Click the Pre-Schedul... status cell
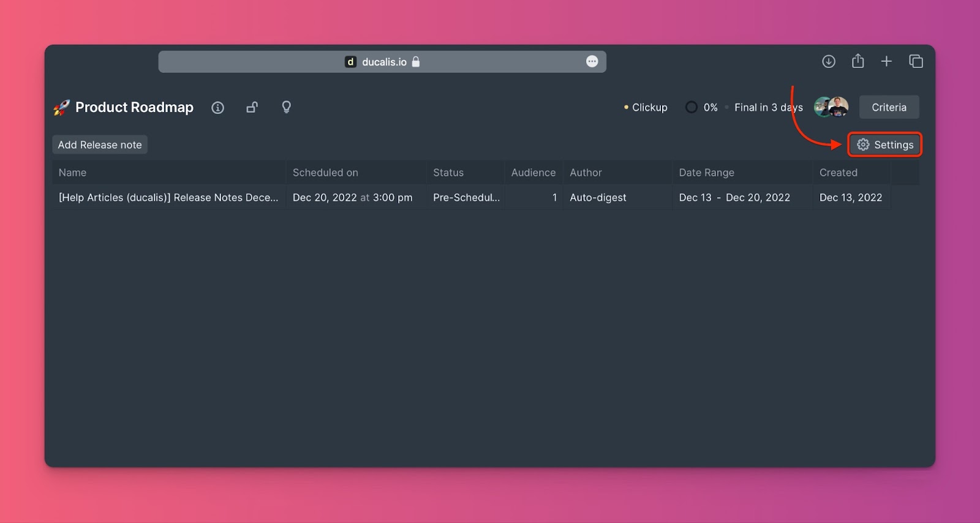The width and height of the screenshot is (980, 523). click(x=465, y=197)
